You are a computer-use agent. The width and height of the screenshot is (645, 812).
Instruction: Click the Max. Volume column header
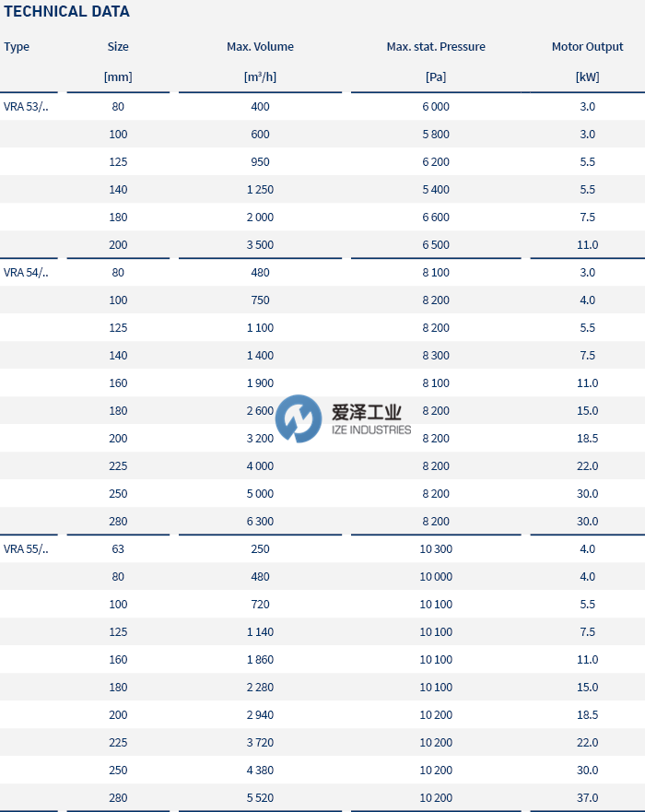coord(260,47)
